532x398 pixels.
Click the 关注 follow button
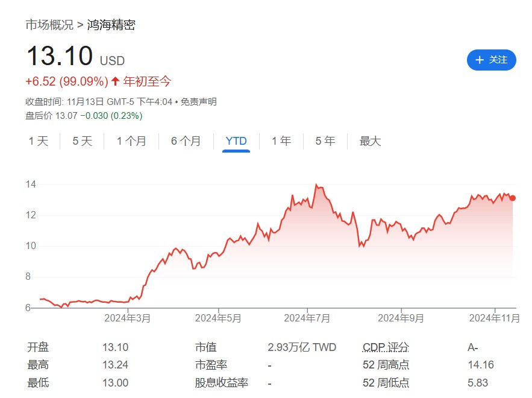tap(491, 60)
